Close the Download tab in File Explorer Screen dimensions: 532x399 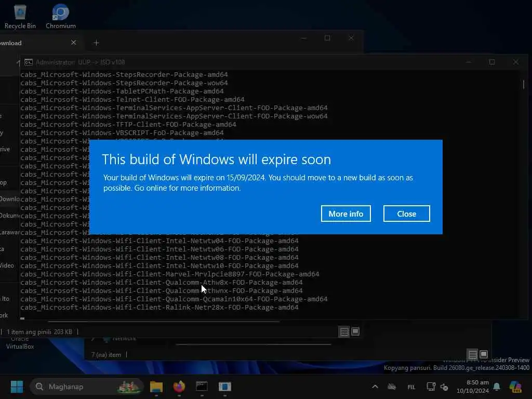point(74,43)
